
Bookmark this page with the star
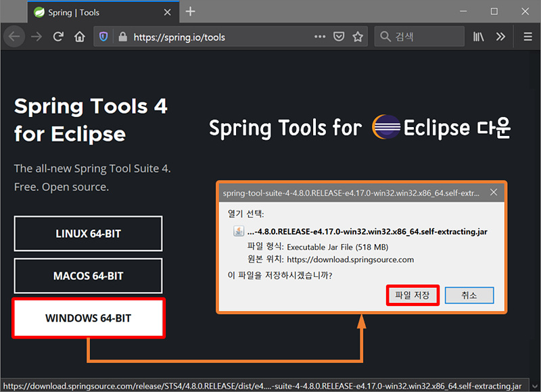pos(358,36)
